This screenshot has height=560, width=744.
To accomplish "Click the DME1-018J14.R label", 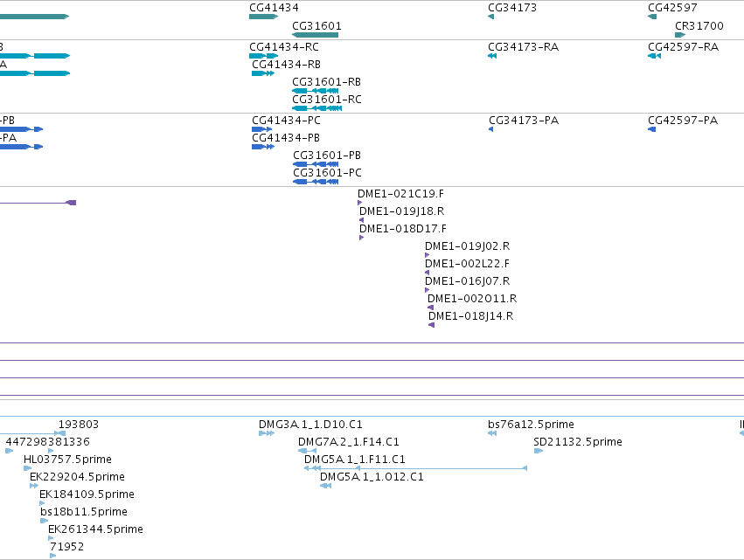I will (x=470, y=317).
